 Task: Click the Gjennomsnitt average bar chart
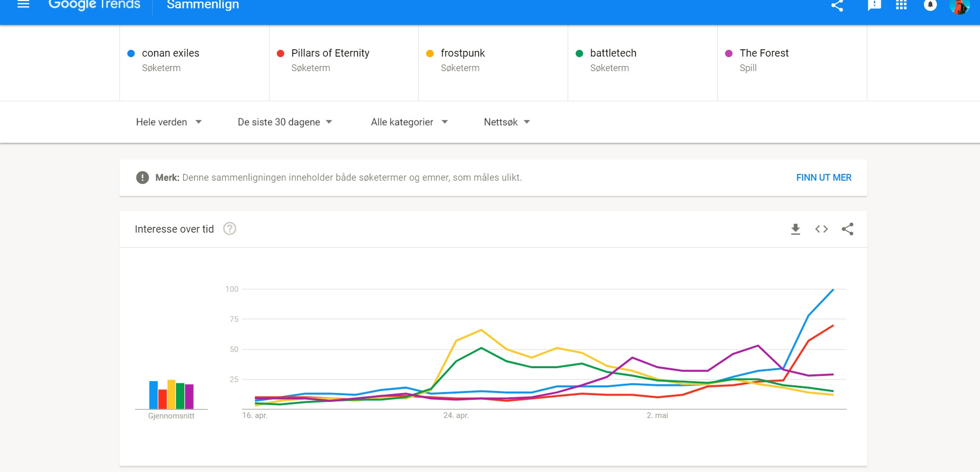(x=171, y=395)
